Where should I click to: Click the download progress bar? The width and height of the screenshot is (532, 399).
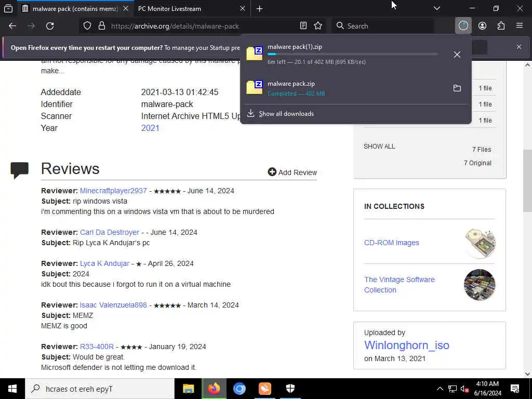tap(353, 54)
